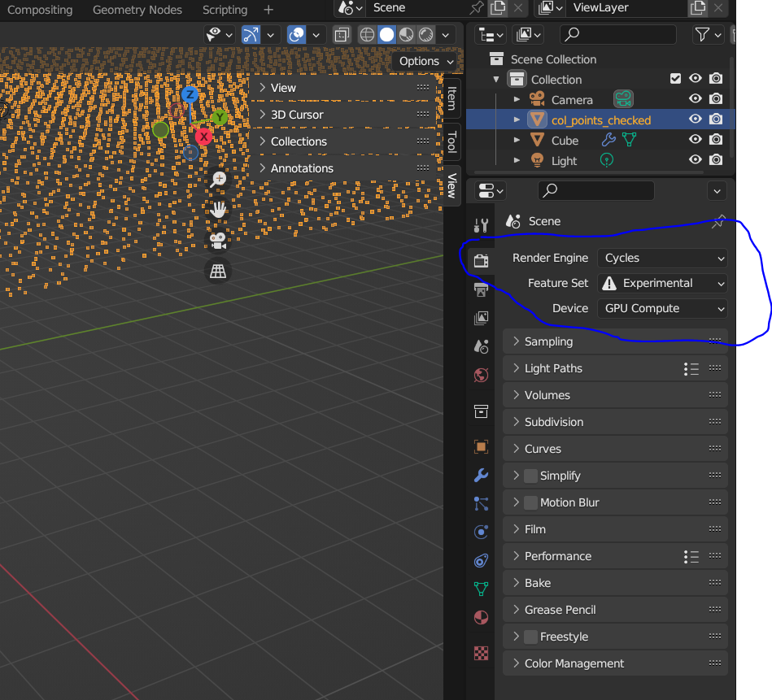The height and width of the screenshot is (700, 772).
Task: Uncheck the Collection checkbox in the outliner
Action: pos(676,78)
